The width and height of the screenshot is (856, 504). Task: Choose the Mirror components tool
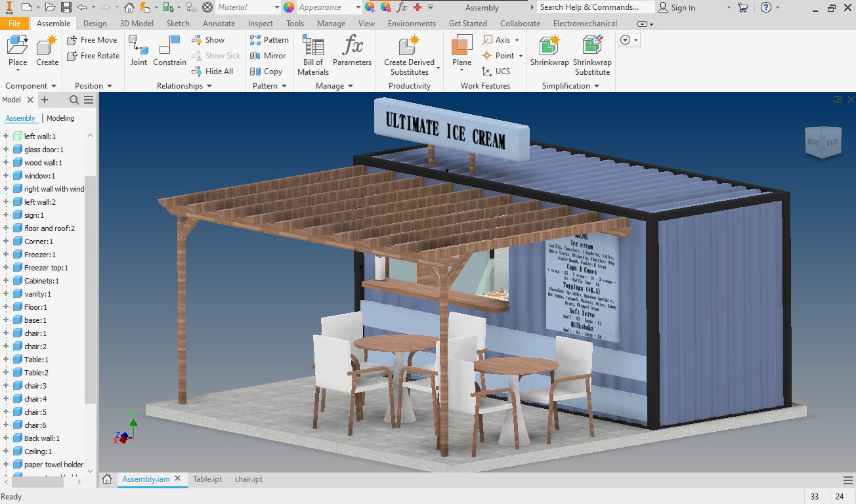point(268,56)
